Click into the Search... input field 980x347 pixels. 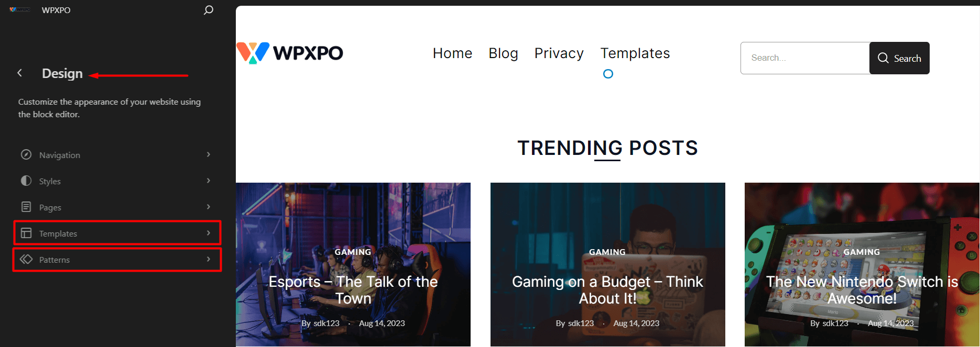(805, 58)
